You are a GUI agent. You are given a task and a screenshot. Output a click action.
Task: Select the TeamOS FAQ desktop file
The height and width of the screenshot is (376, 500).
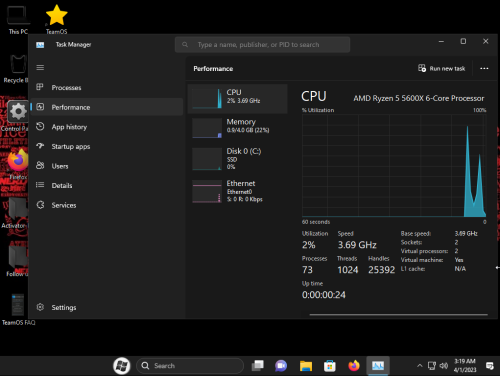point(18,309)
